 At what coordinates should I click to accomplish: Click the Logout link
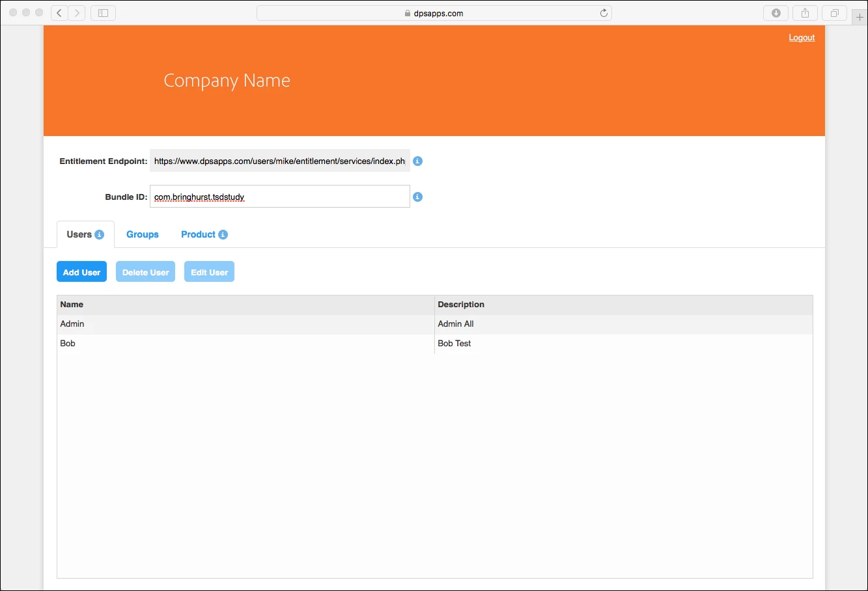[x=802, y=38]
